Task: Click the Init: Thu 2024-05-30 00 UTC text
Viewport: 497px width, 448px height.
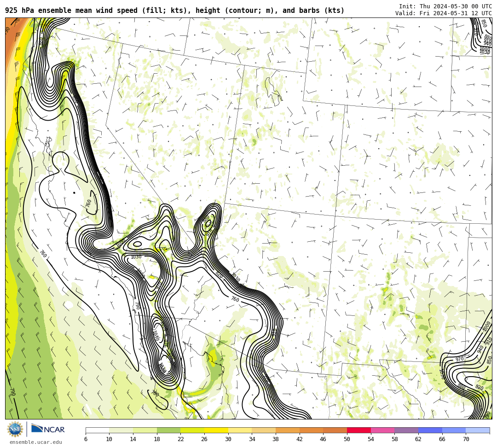Action: (445, 6)
